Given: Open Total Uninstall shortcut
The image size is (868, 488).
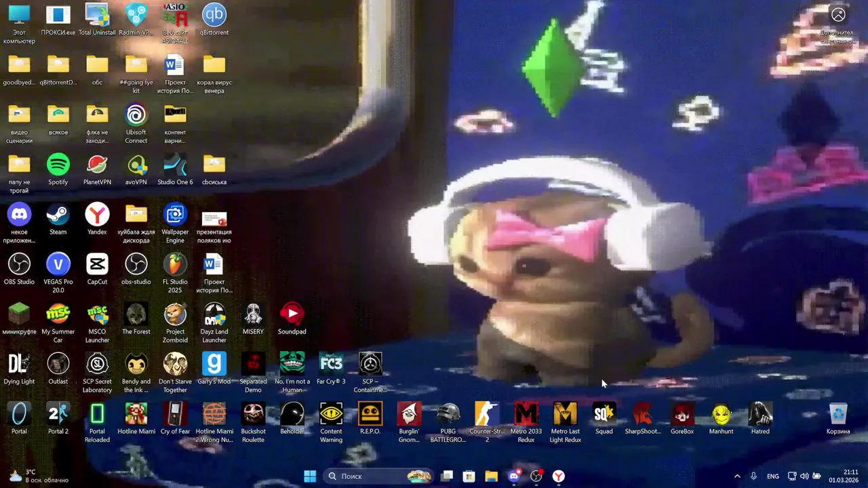Looking at the screenshot, I should (97, 20).
